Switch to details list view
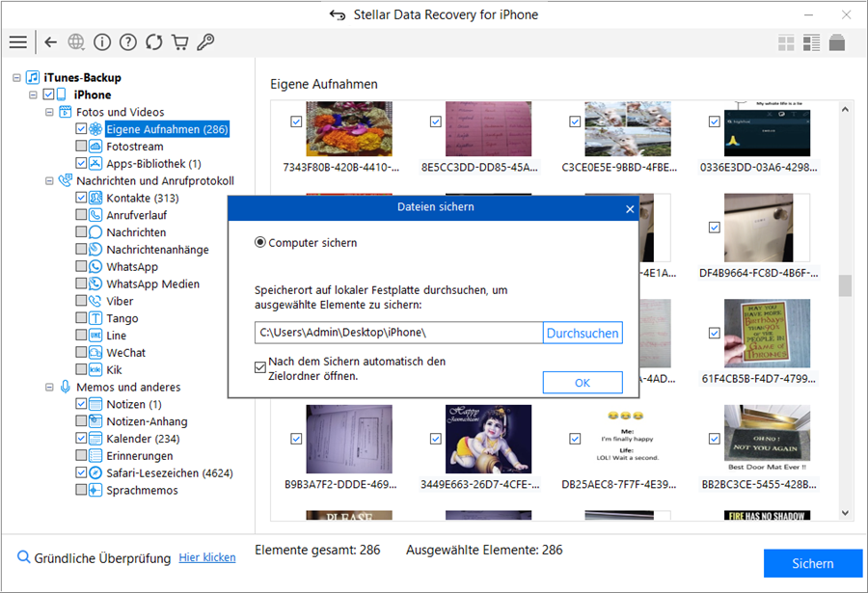The image size is (868, 593). pyautogui.click(x=811, y=42)
